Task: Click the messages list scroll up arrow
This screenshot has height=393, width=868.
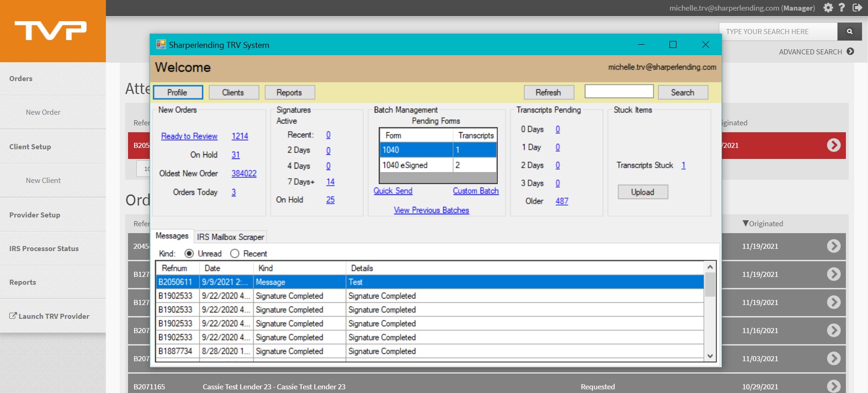Action: 710,267
